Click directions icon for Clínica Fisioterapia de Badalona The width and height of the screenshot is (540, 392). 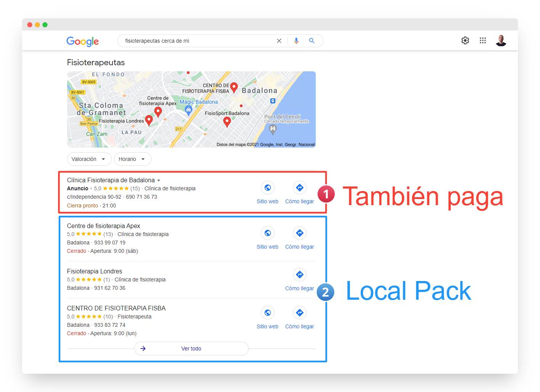click(x=300, y=188)
